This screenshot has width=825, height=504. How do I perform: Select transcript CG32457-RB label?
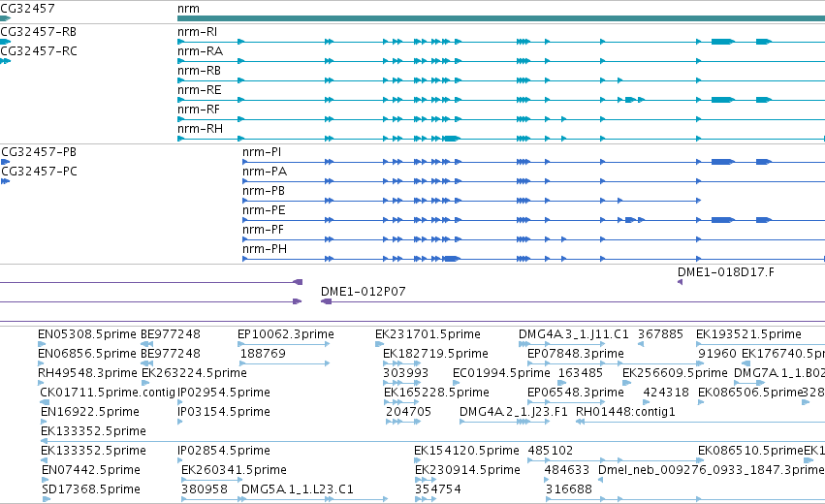tap(39, 32)
